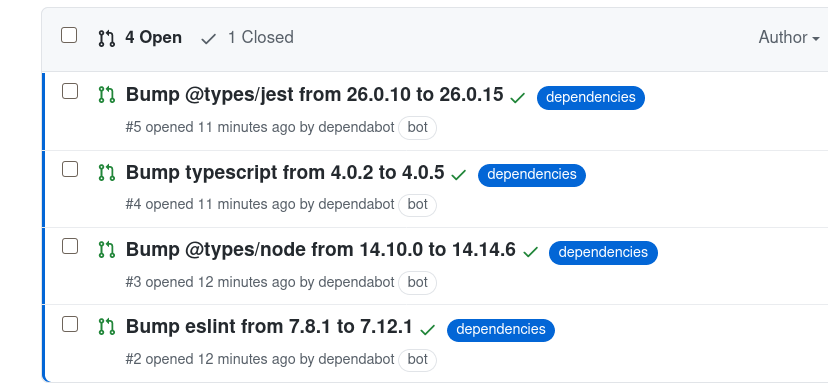Open PR Bump @types/node from 14.10.0 to 14.14.6
Screen dimensions: 828x388
[321, 250]
